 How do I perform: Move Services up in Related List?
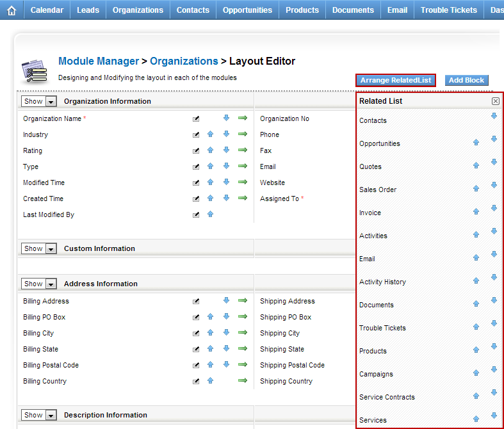[x=476, y=419]
